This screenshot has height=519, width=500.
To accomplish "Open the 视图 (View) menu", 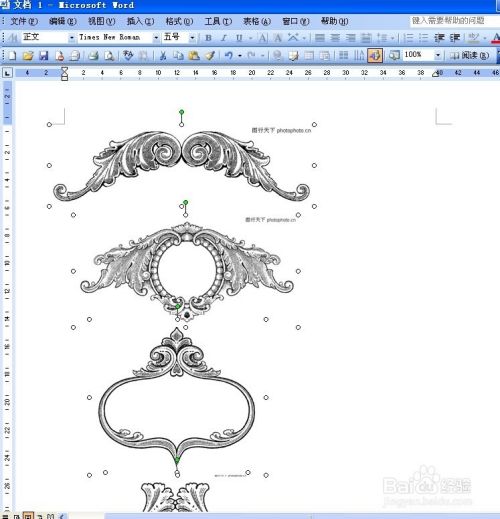I will click(x=101, y=21).
